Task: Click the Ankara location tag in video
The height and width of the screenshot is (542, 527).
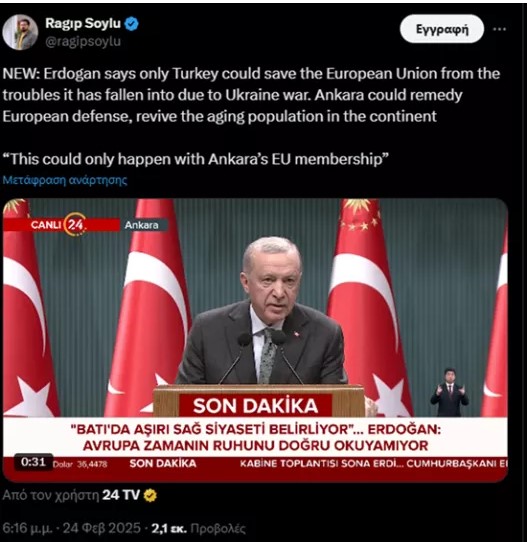Action: (141, 225)
